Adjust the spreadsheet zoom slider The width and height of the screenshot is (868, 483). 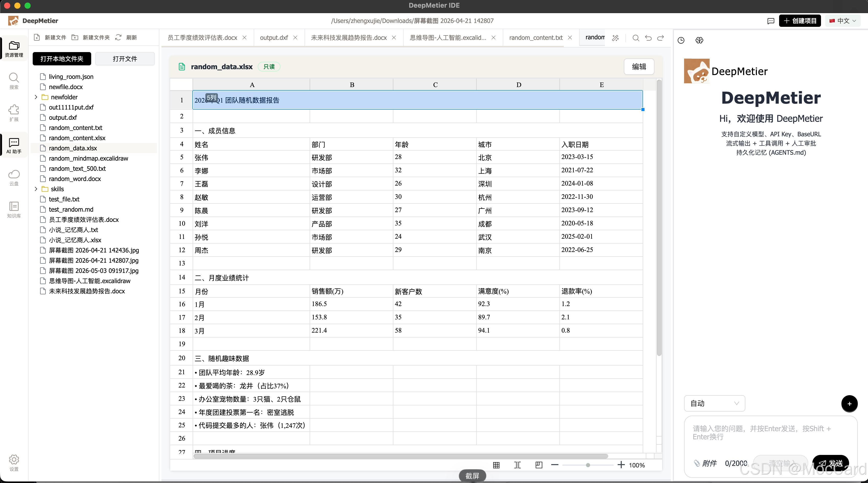588,465
